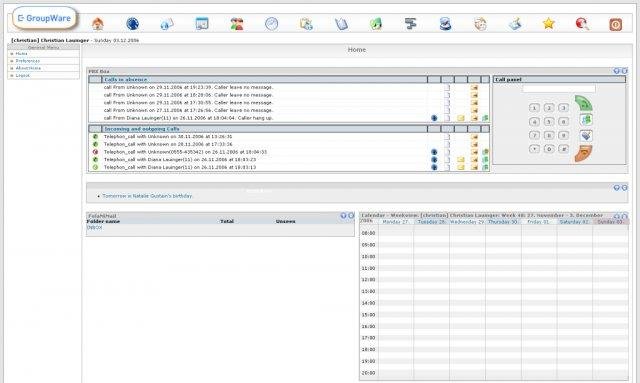Click the green arrow document toolbar icon
Screen dimensions: 640x383
[x=376, y=24]
